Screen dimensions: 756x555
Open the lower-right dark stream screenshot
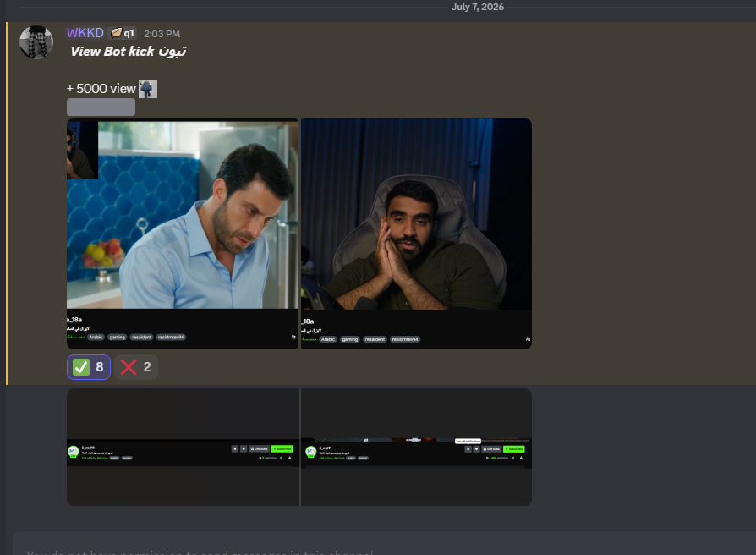(416, 447)
